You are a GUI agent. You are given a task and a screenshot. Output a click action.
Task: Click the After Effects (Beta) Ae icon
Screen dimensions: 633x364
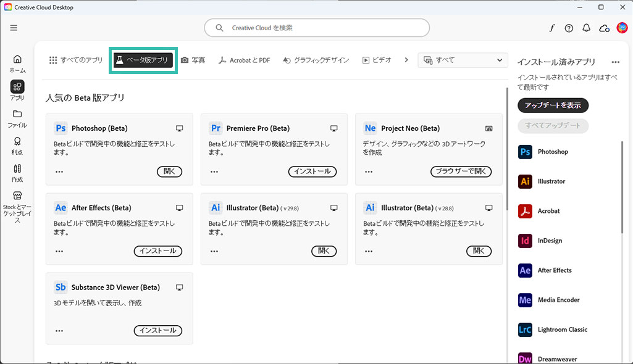point(61,207)
